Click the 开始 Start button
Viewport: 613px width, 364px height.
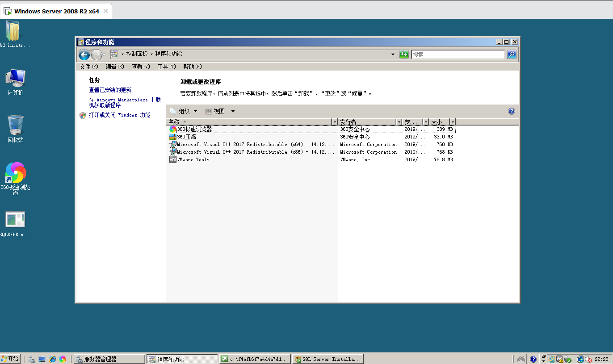coord(10,359)
